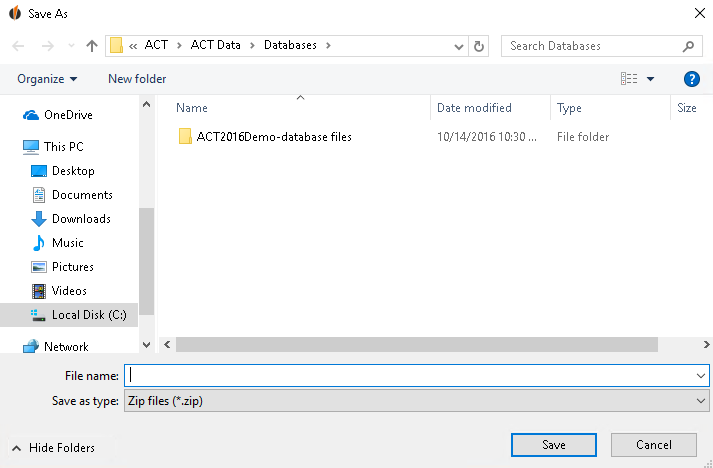Click the Cancel button
The image size is (713, 468).
(x=653, y=445)
